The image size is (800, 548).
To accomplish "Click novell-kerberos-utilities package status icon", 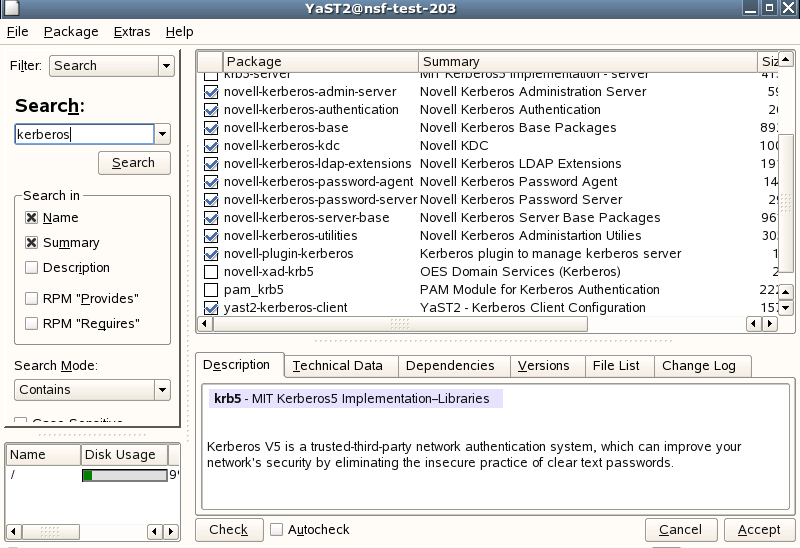I will (211, 236).
